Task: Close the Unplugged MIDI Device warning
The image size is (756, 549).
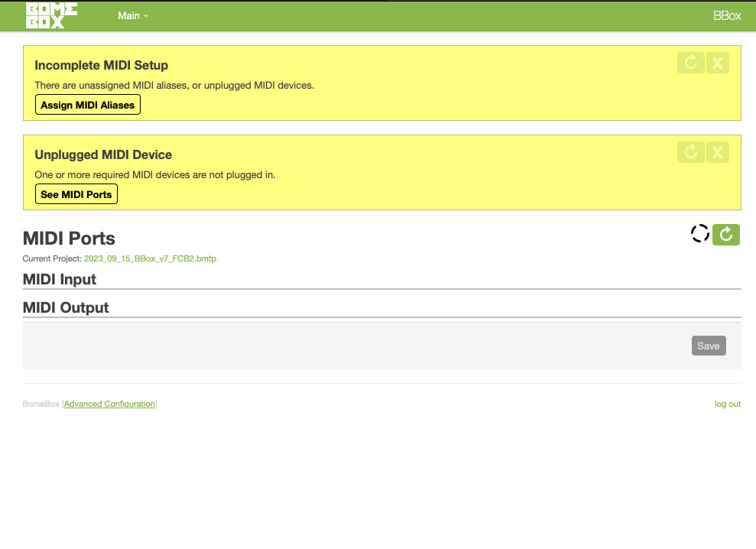Action: click(x=717, y=152)
